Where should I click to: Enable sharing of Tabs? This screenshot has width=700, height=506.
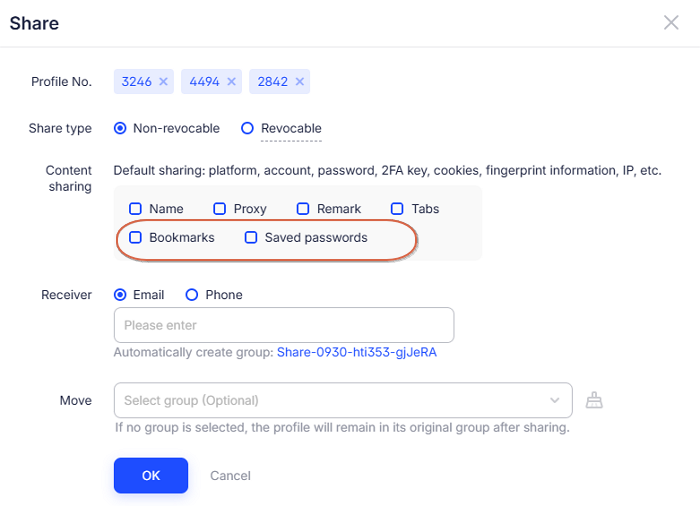point(397,209)
